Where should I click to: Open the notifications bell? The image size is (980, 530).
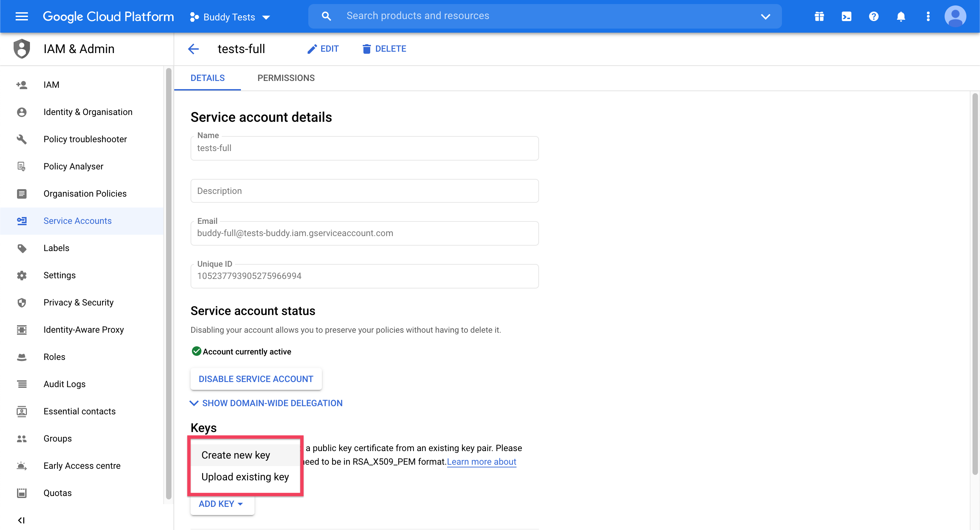(900, 16)
